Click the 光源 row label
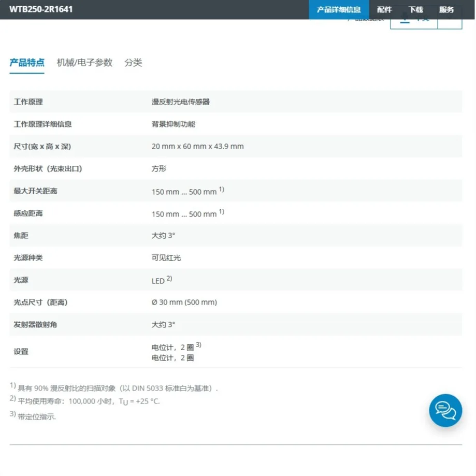This screenshot has height=476, width=476. (21, 280)
